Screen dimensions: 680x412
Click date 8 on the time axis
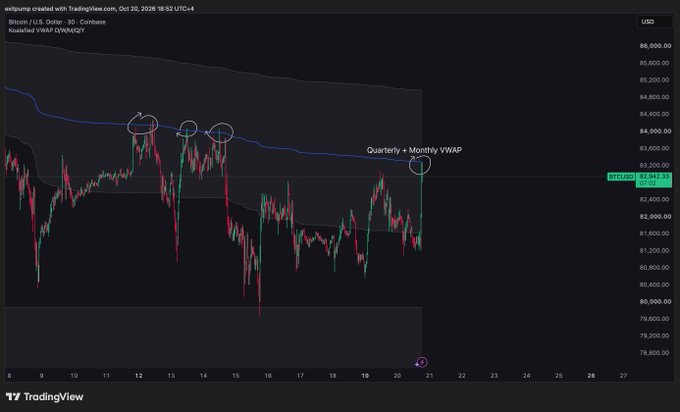(x=10, y=376)
